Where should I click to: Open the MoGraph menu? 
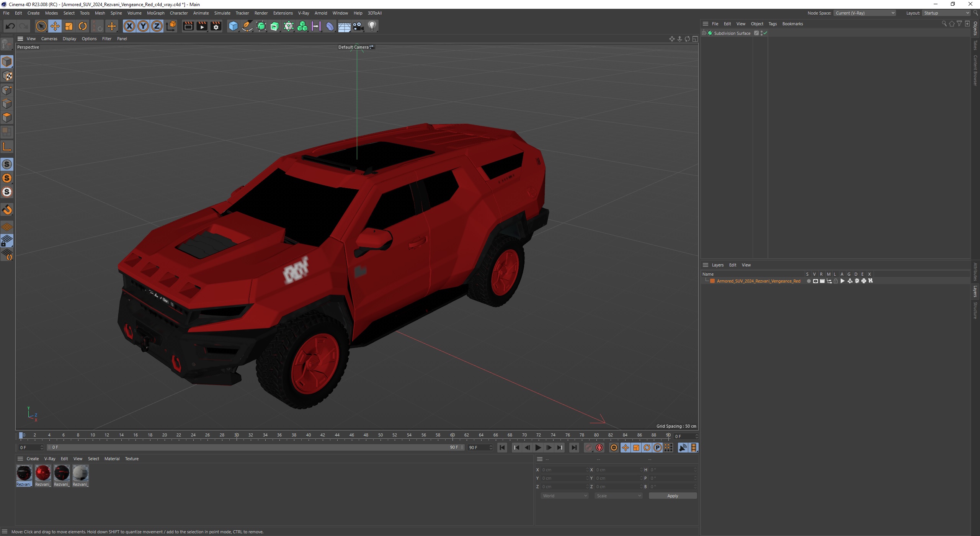[155, 13]
